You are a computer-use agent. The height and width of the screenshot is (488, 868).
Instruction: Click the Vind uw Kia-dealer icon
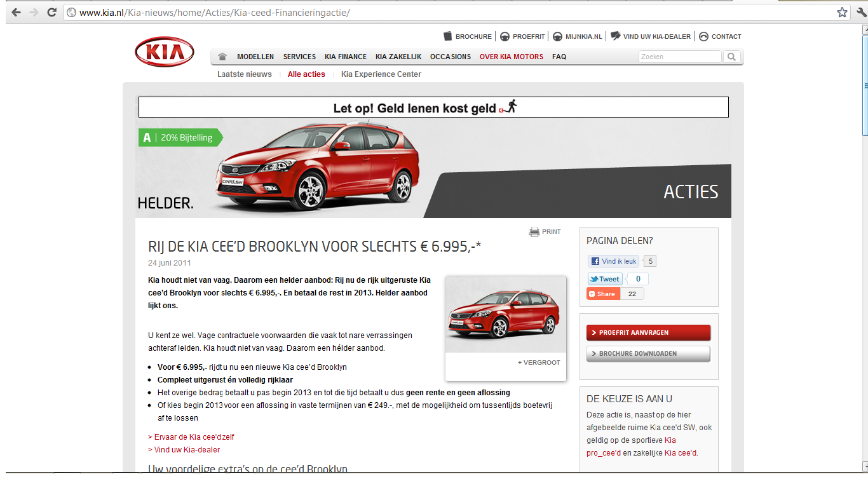click(615, 36)
